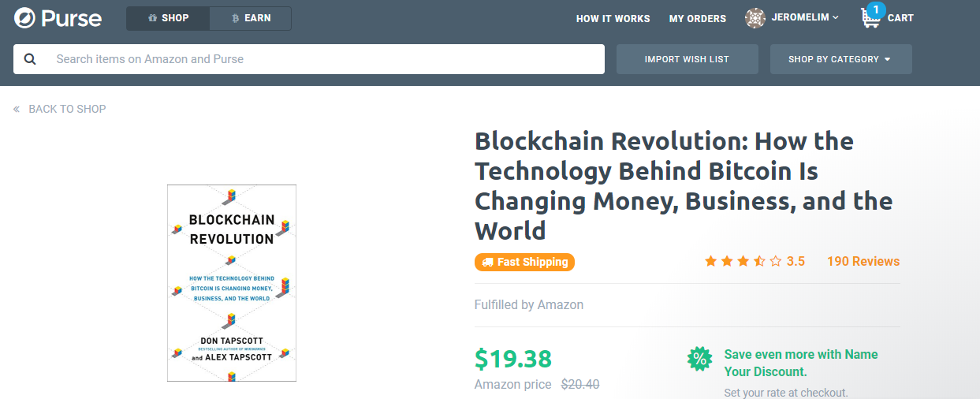Image resolution: width=980 pixels, height=399 pixels.
Task: Switch to the EARN tab
Action: [251, 18]
